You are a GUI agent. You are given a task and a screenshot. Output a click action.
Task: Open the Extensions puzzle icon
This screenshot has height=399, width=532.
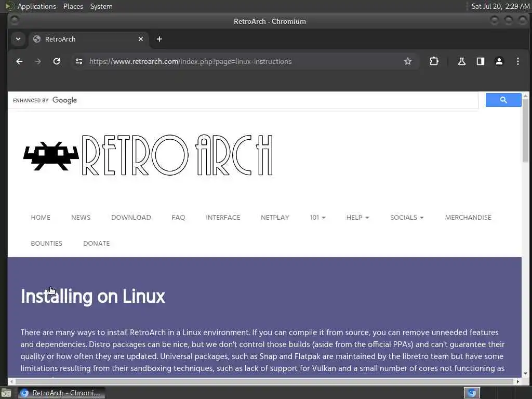click(434, 61)
